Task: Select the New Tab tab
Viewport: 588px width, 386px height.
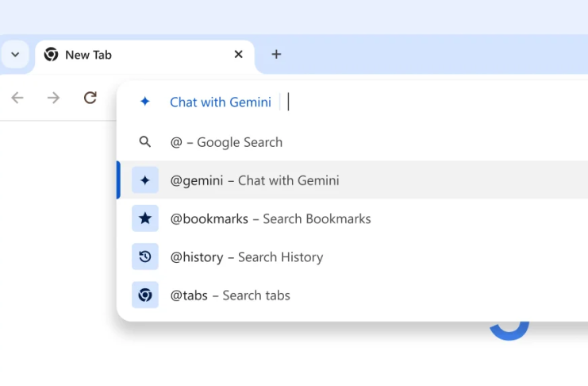Action: 119,55
